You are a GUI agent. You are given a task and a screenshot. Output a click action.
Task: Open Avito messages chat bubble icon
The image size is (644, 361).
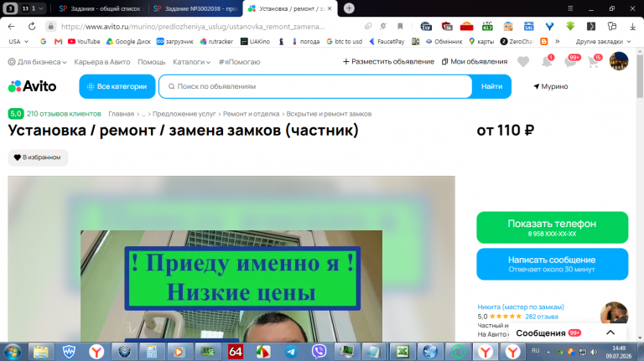(x=570, y=61)
